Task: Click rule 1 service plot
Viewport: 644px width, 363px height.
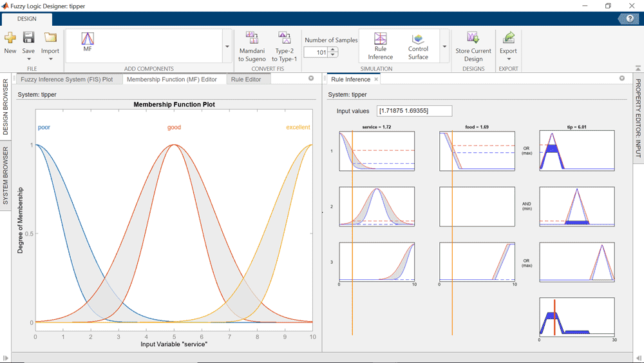Action: [x=377, y=151]
